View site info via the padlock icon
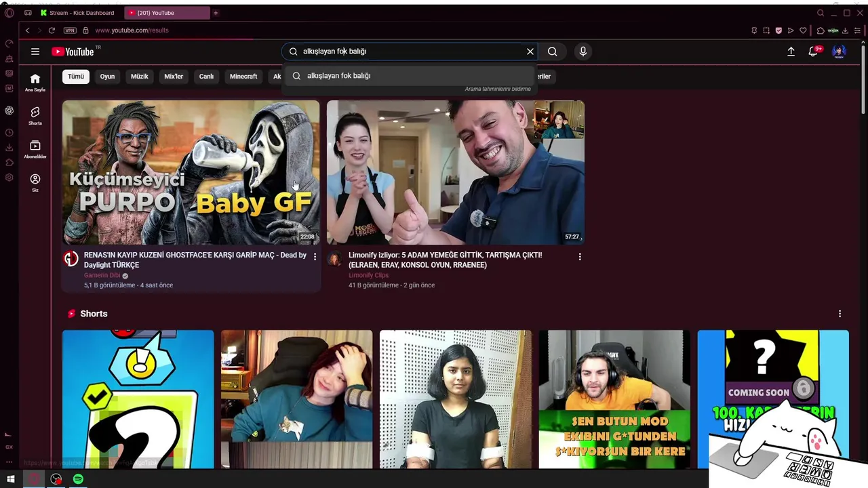 85,30
